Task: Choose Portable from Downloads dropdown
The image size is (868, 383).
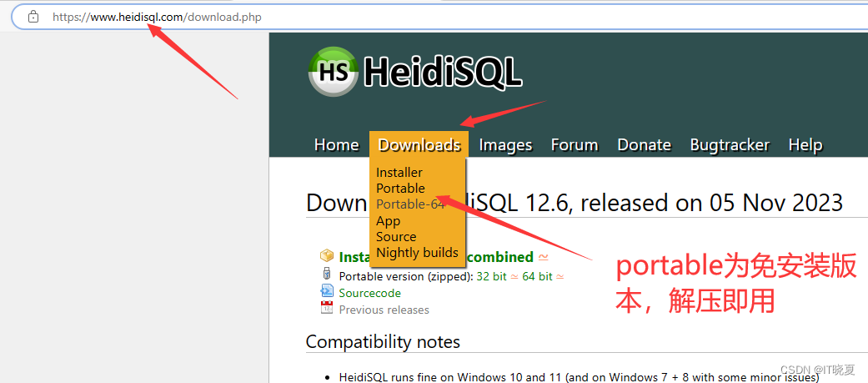Action: [x=400, y=188]
